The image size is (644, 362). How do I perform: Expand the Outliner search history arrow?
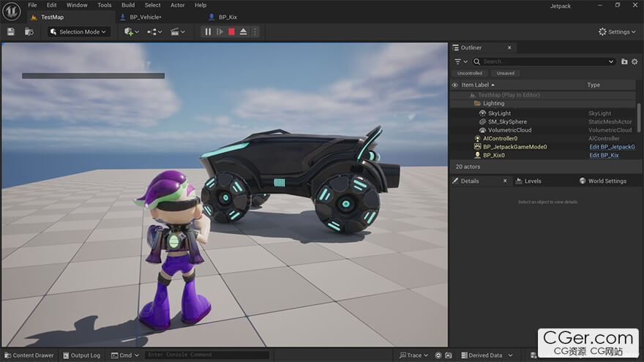pyautogui.click(x=611, y=61)
